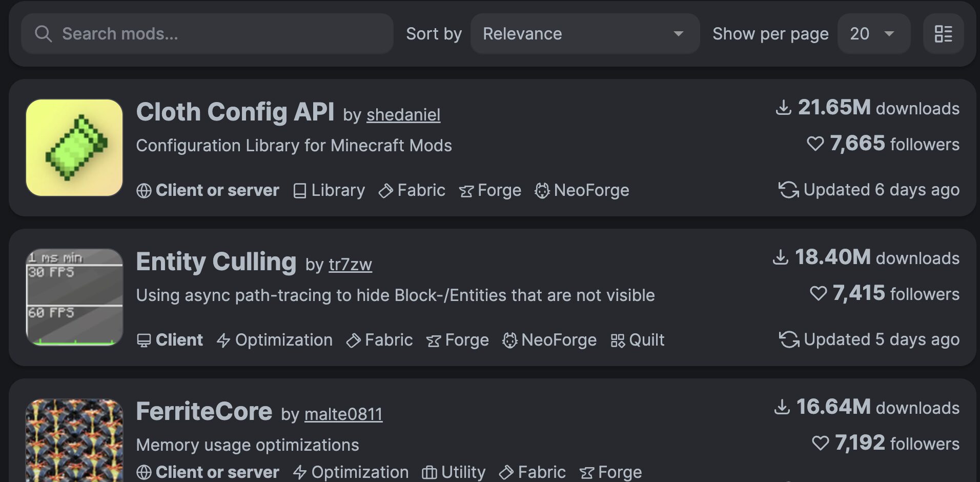
Task: Open author shedaniel's profile
Action: coord(403,115)
